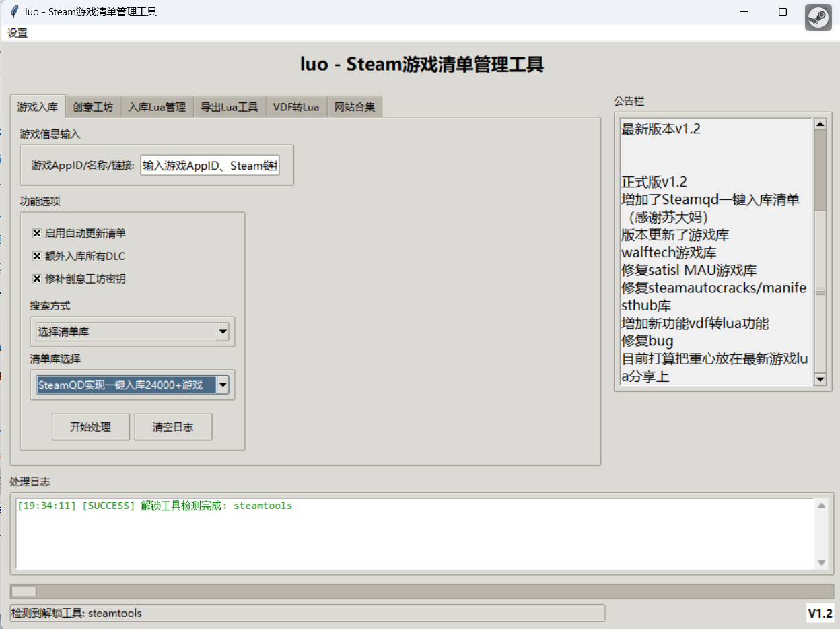
Task: Open the VDF转Lua tab
Action: point(296,107)
